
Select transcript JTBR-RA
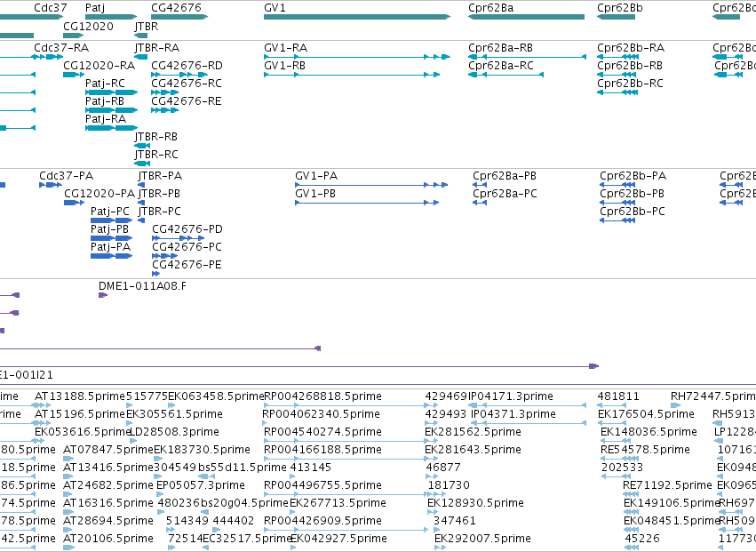point(156,48)
